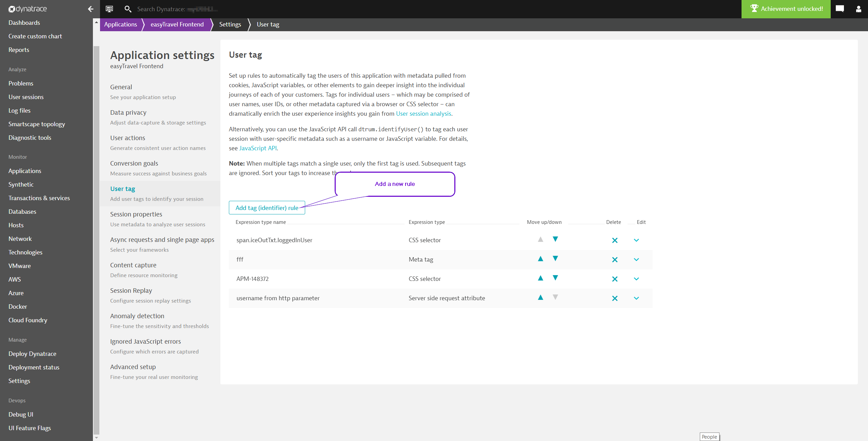Image resolution: width=868 pixels, height=441 pixels.
Task: Open the dashboard monitor icon in top bar
Action: (109, 9)
